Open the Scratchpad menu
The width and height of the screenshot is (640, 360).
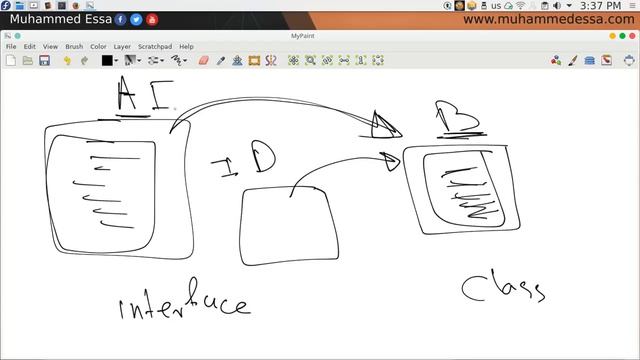[155, 47]
